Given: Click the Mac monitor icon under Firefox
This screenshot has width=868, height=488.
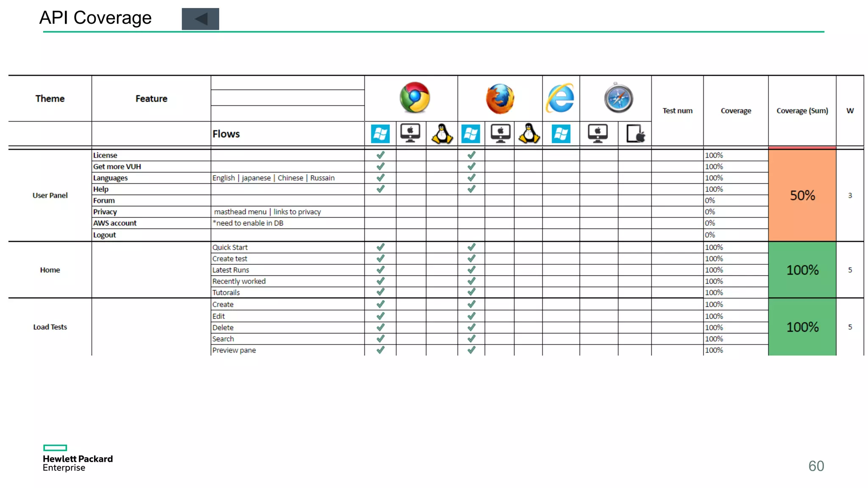Looking at the screenshot, I should coord(500,134).
